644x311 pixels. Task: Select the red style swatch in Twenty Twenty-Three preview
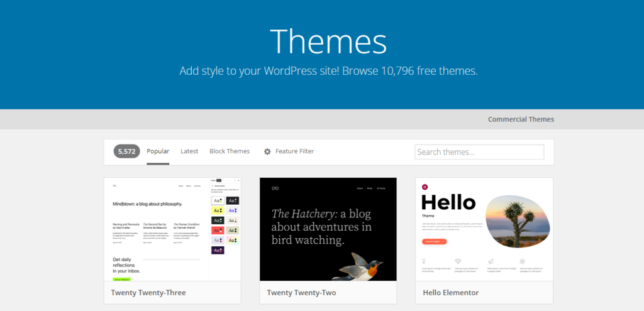tap(217, 231)
